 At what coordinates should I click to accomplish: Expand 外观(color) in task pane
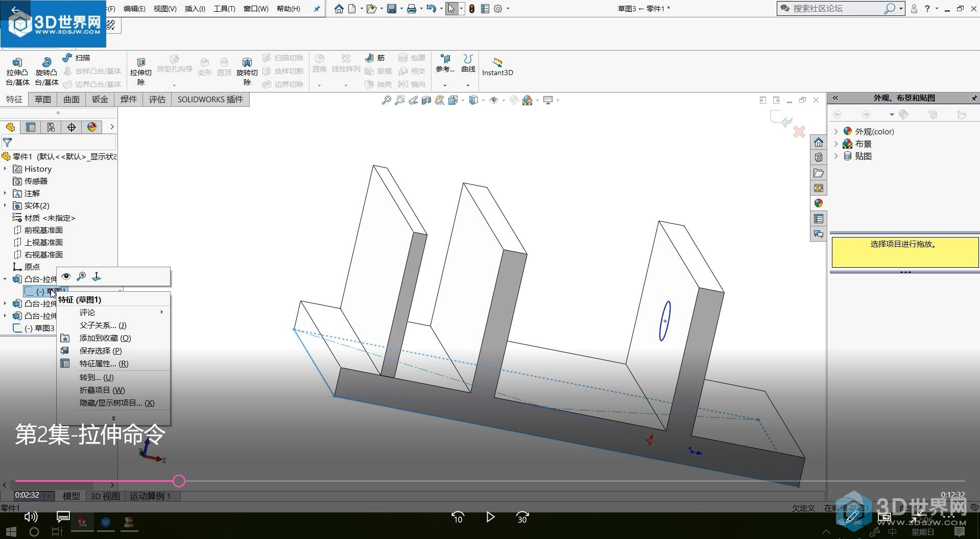pos(836,131)
